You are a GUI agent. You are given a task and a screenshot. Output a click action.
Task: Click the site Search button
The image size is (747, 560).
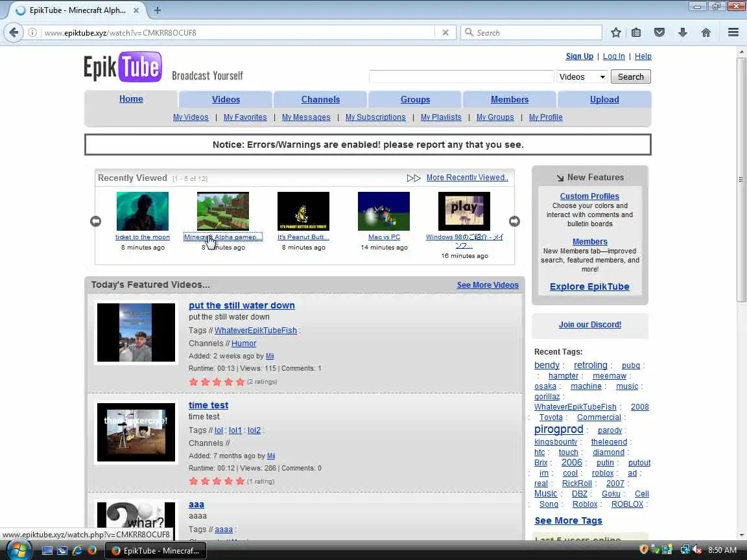631,76
